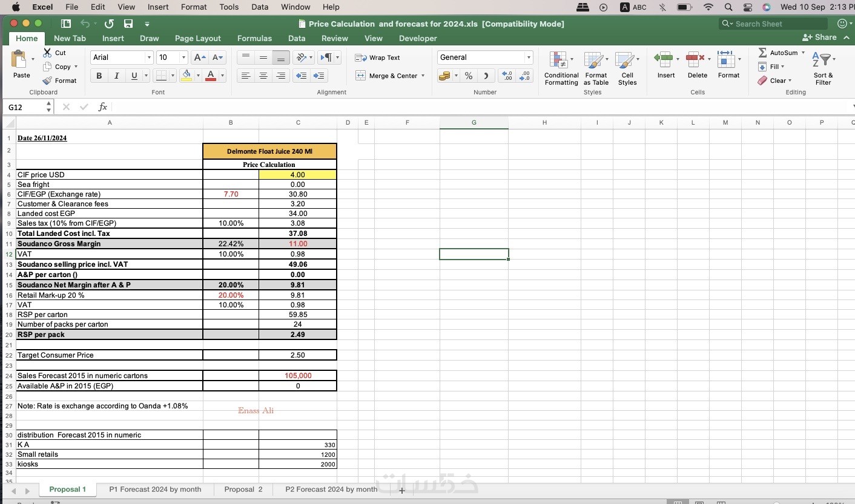Align text to the middle of the cell
Screen dimensions: 855x504
[x=263, y=57]
